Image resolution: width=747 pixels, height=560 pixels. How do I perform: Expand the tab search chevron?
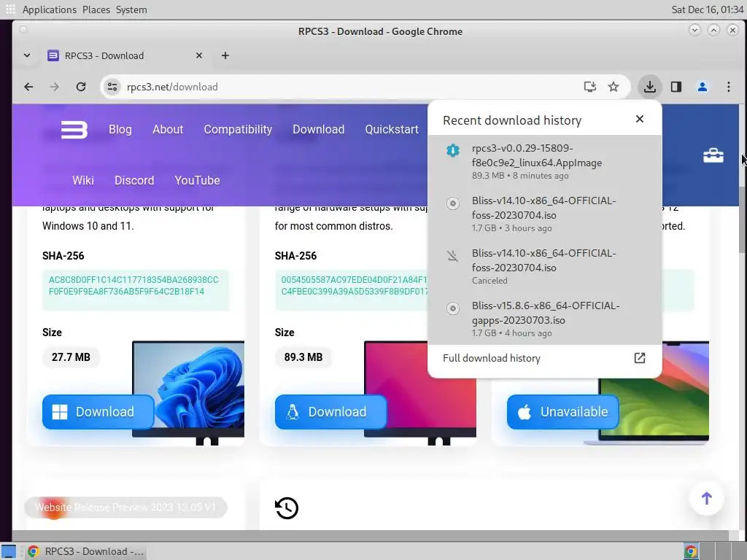(27, 55)
